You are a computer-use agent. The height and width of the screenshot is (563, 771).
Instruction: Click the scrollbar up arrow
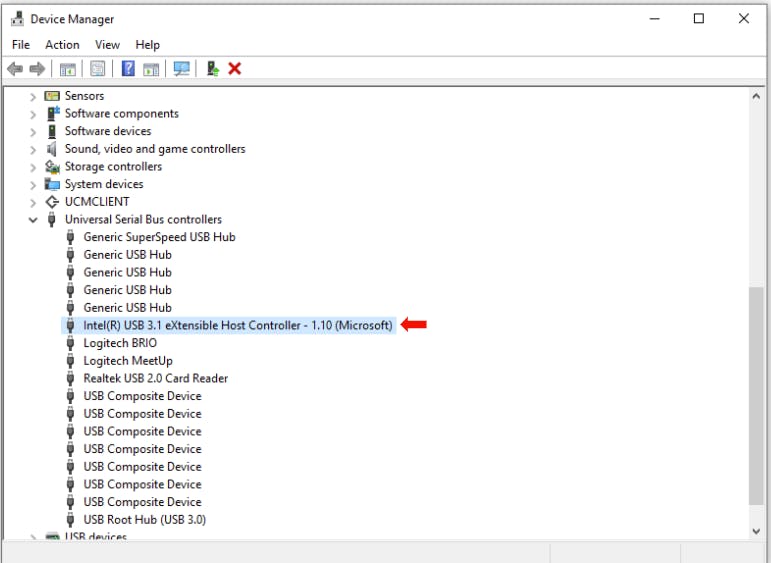tap(756, 96)
